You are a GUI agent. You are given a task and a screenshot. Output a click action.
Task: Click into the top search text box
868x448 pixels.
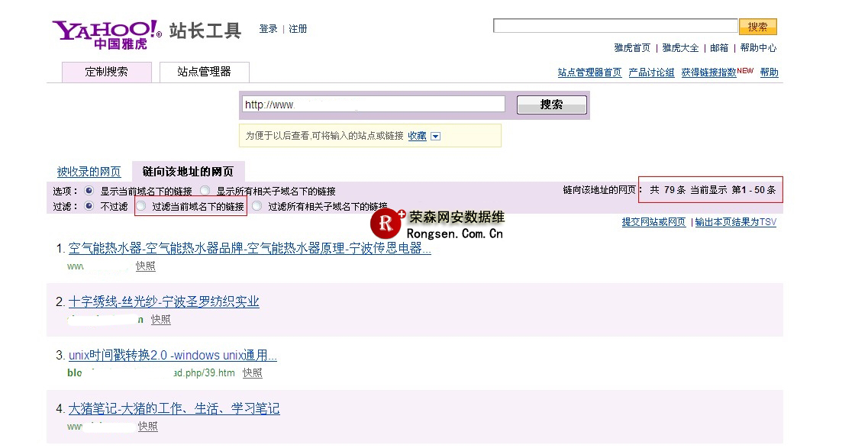[615, 27]
